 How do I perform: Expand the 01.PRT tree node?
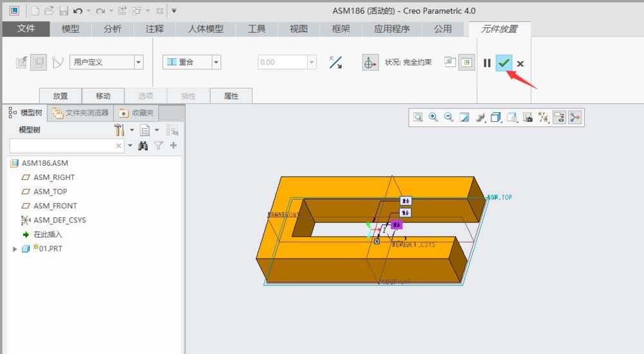[15, 249]
